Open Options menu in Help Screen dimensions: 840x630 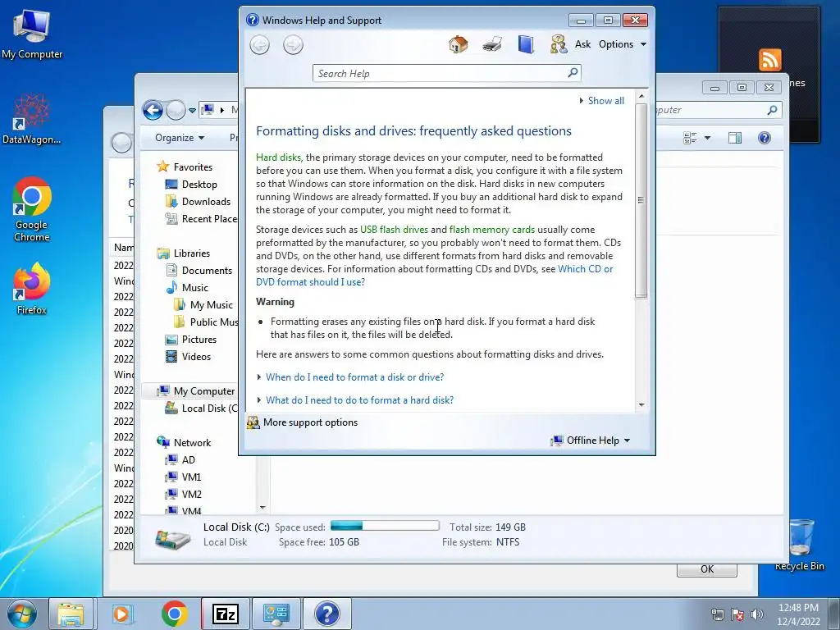coord(623,44)
